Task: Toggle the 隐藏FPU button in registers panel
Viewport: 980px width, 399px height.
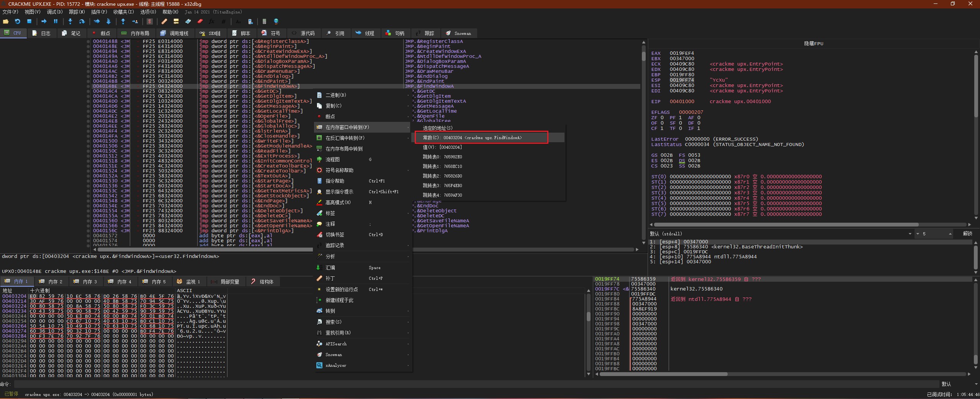Action: coord(813,44)
